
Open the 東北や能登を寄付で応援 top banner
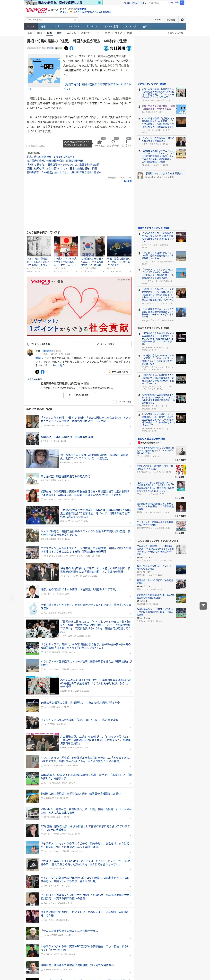tap(63, 3)
